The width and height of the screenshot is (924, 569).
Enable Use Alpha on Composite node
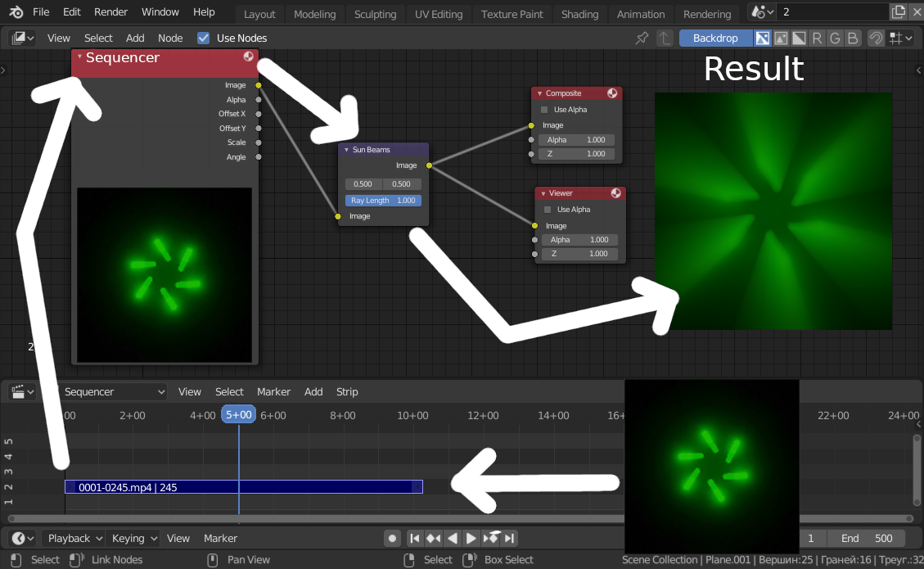[544, 110]
